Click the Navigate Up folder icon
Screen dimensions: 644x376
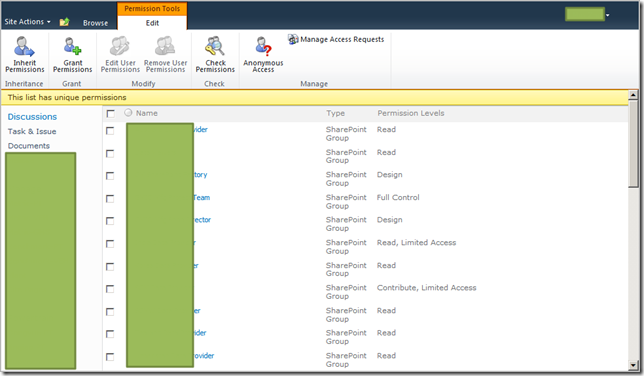point(64,22)
